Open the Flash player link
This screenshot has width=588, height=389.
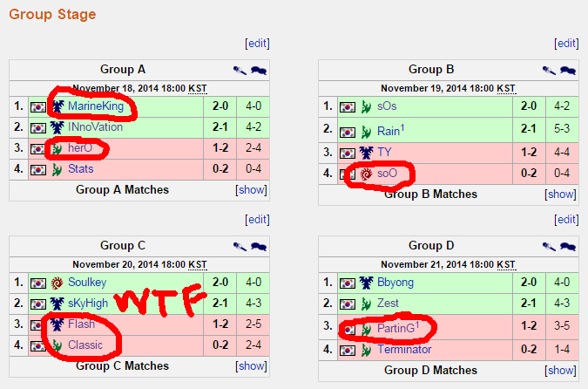point(81,324)
